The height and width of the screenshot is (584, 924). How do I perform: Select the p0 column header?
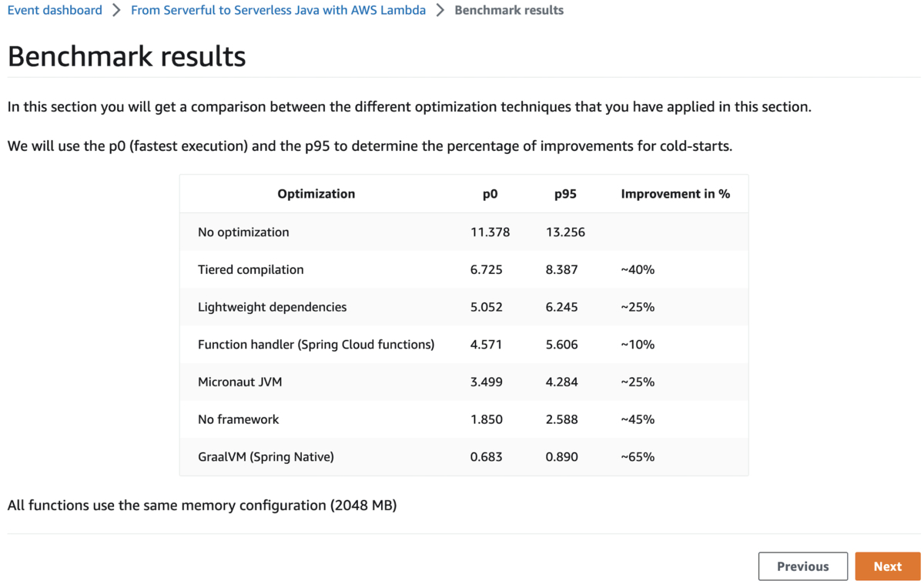coord(490,194)
